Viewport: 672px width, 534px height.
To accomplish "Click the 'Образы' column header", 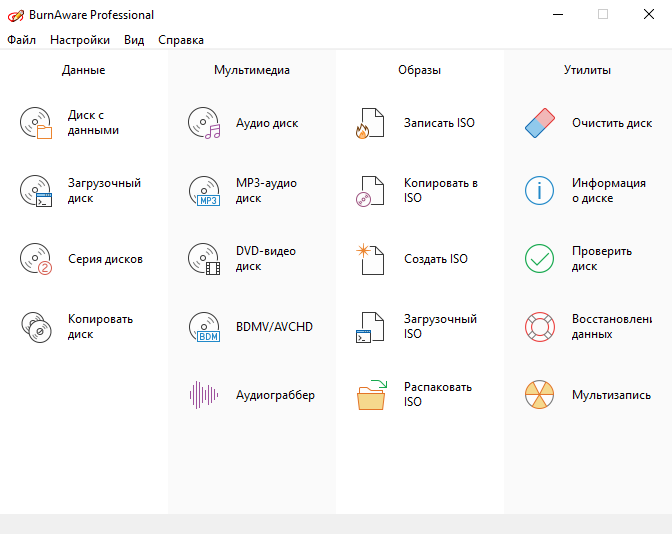I will click(x=420, y=70).
